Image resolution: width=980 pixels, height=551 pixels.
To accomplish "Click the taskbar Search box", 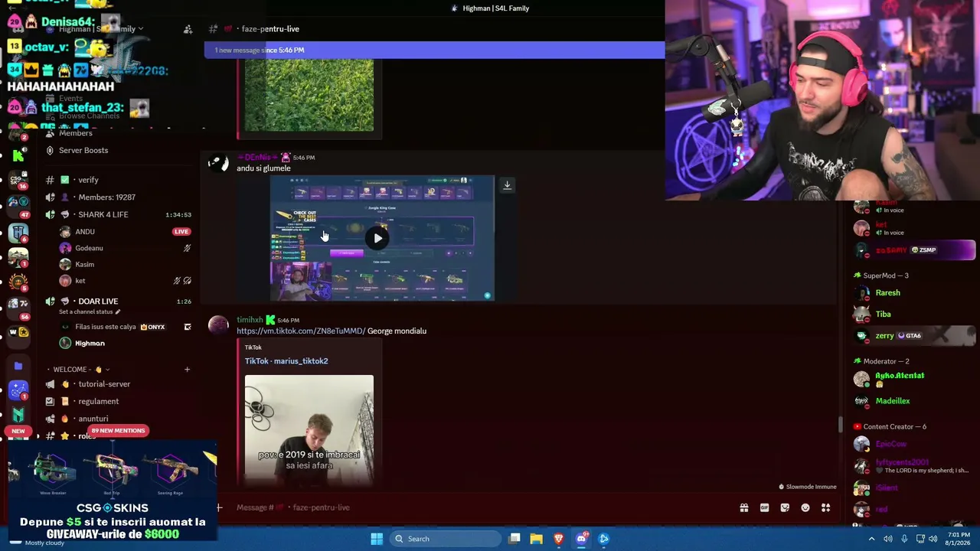I will [446, 539].
